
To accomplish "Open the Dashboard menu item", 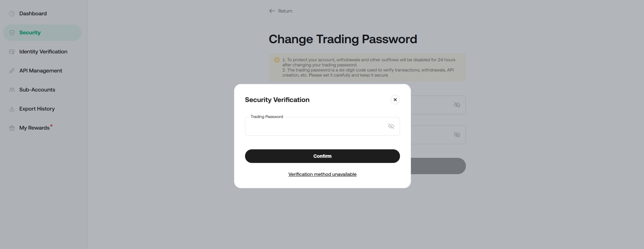I will (33, 14).
